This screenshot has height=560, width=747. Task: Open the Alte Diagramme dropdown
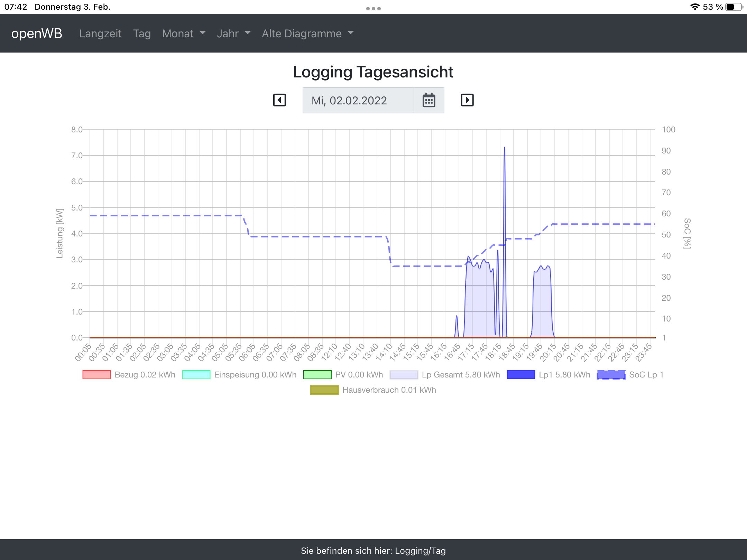[307, 34]
